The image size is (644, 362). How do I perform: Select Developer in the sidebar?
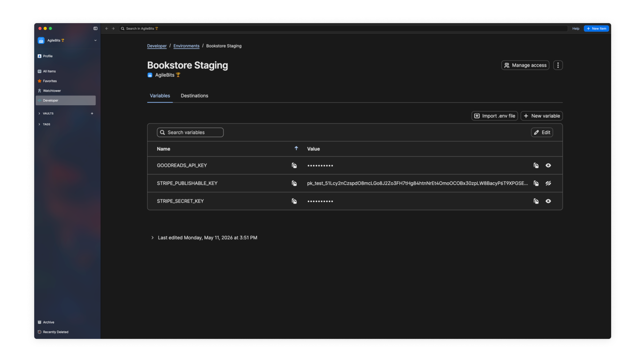click(x=65, y=101)
